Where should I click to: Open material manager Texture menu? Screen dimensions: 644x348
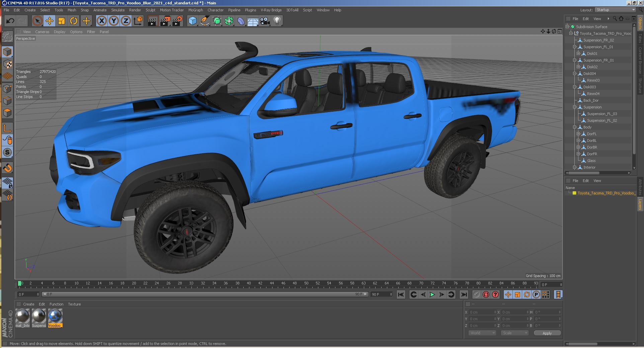coord(74,304)
